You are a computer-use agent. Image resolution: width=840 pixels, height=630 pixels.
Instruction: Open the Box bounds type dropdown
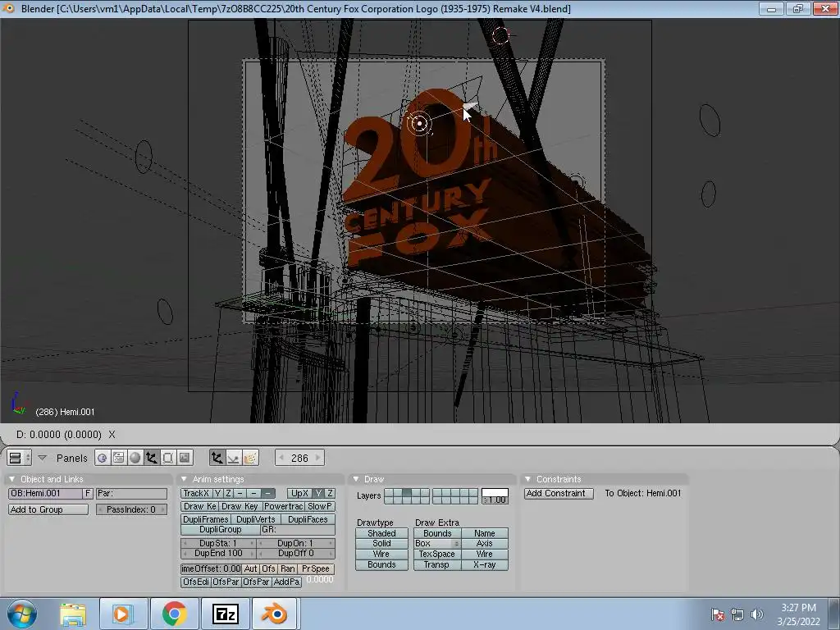click(436, 544)
